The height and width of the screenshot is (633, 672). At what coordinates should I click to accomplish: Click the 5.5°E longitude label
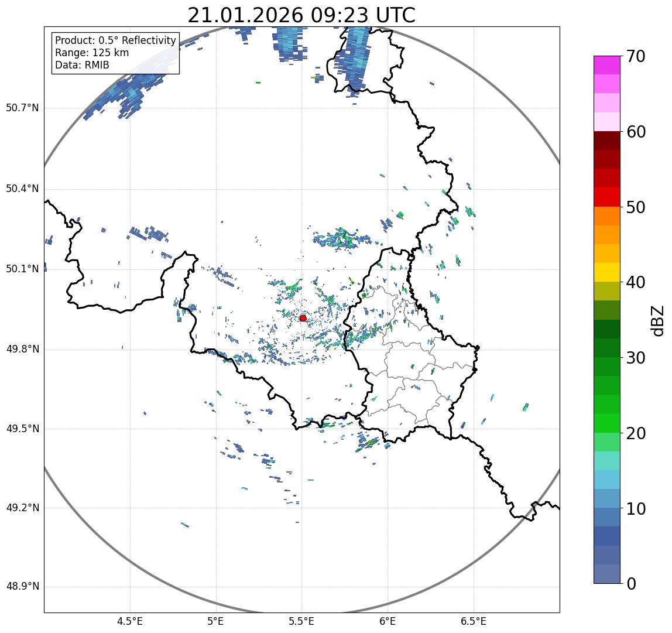pyautogui.click(x=301, y=621)
